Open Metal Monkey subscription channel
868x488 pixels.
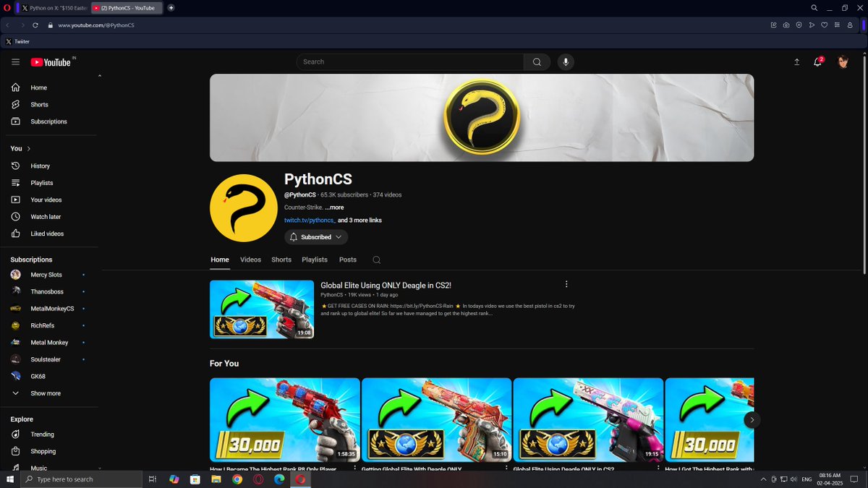pyautogui.click(x=49, y=343)
